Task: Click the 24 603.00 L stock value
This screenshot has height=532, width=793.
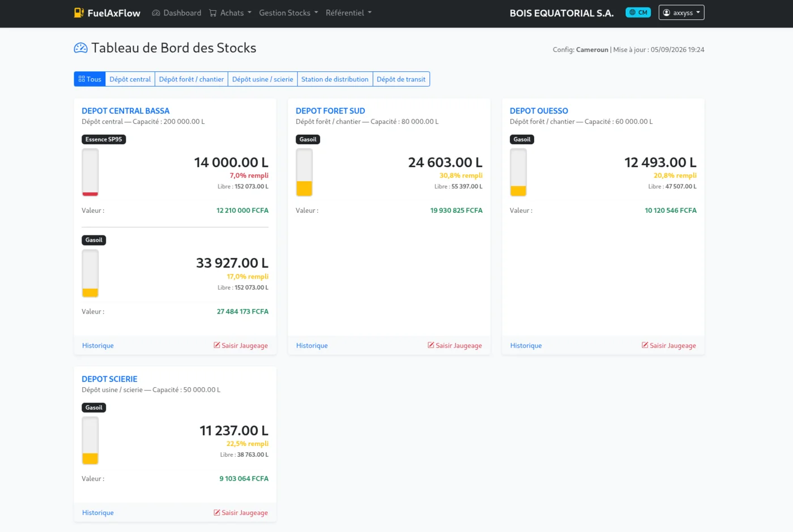Action: tap(445, 162)
